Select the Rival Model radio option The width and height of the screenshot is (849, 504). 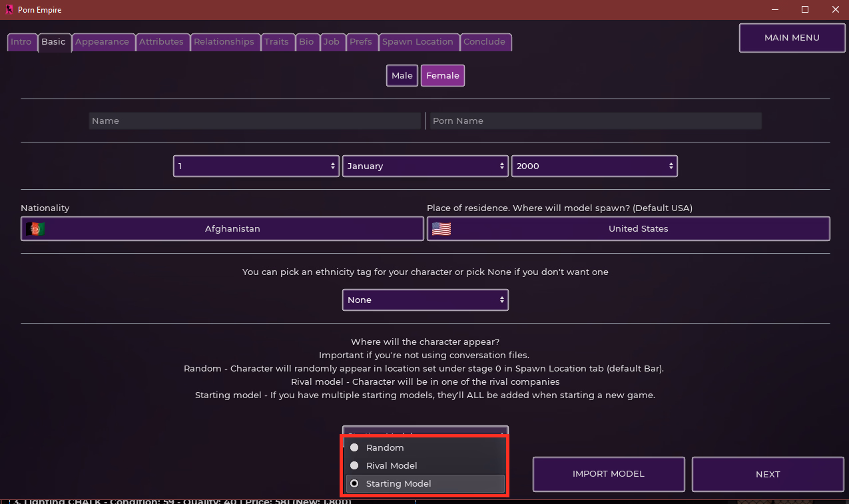[354, 465]
